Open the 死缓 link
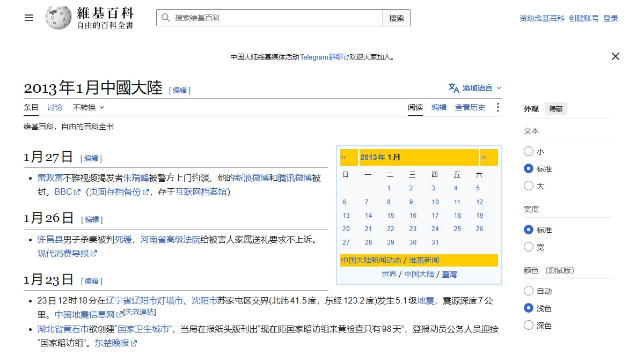 click(123, 239)
